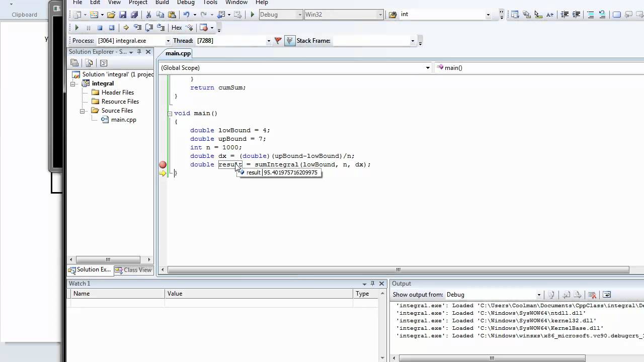
Task: Comment out selected lines icon
Action: [x=591, y=15]
